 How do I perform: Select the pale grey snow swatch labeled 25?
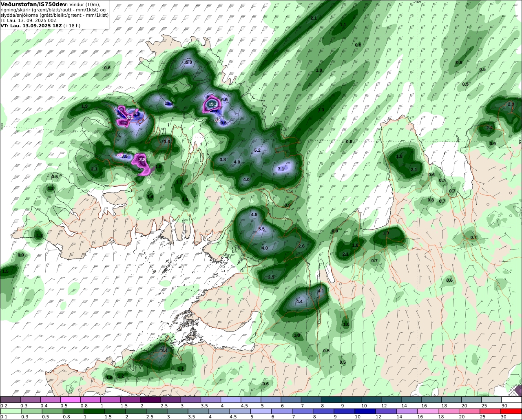point(492,400)
